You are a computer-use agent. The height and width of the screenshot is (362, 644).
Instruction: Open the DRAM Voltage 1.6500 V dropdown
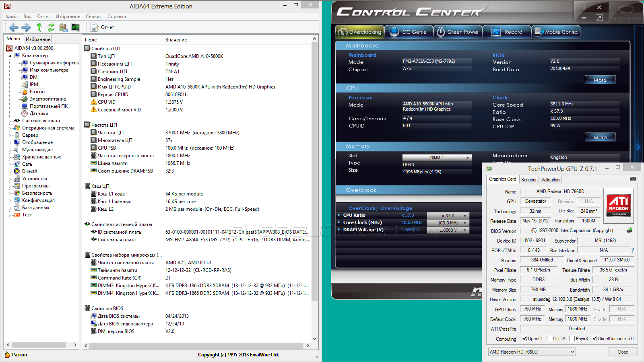coord(448,230)
